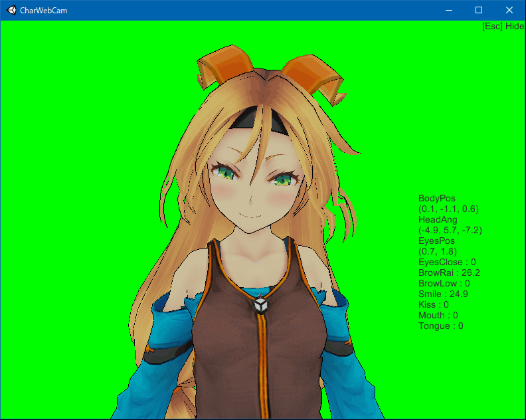The width and height of the screenshot is (526, 420).
Task: Close the CharWebCam window
Action: point(509,11)
